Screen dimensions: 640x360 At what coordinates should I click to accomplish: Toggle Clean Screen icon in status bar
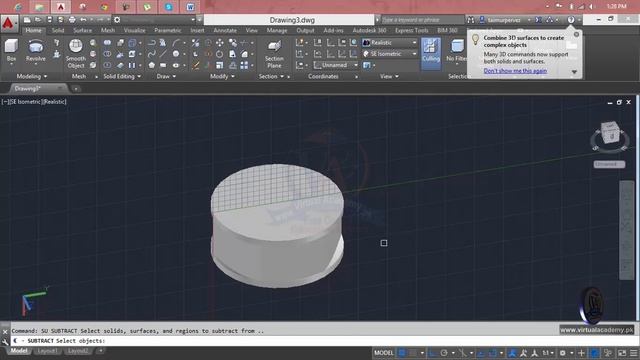pos(622,353)
